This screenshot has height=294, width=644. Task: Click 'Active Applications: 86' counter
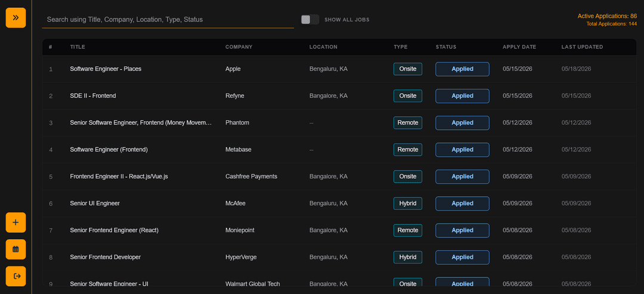pos(607,16)
